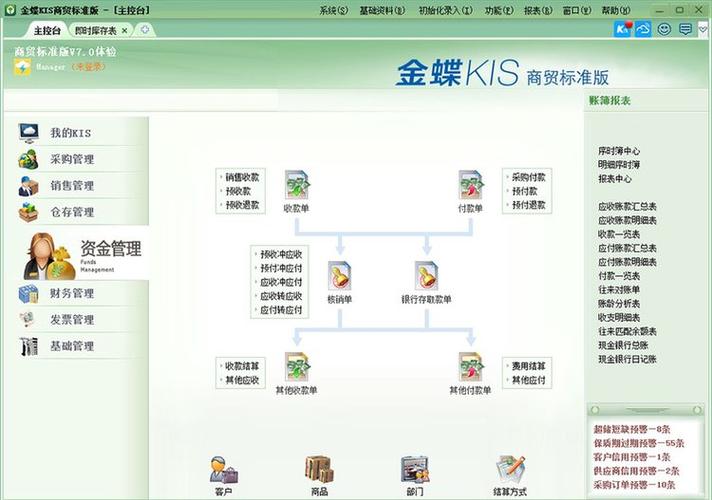This screenshot has width=712, height=500.
Task: Open the 商品 goods icon
Action: point(319,470)
